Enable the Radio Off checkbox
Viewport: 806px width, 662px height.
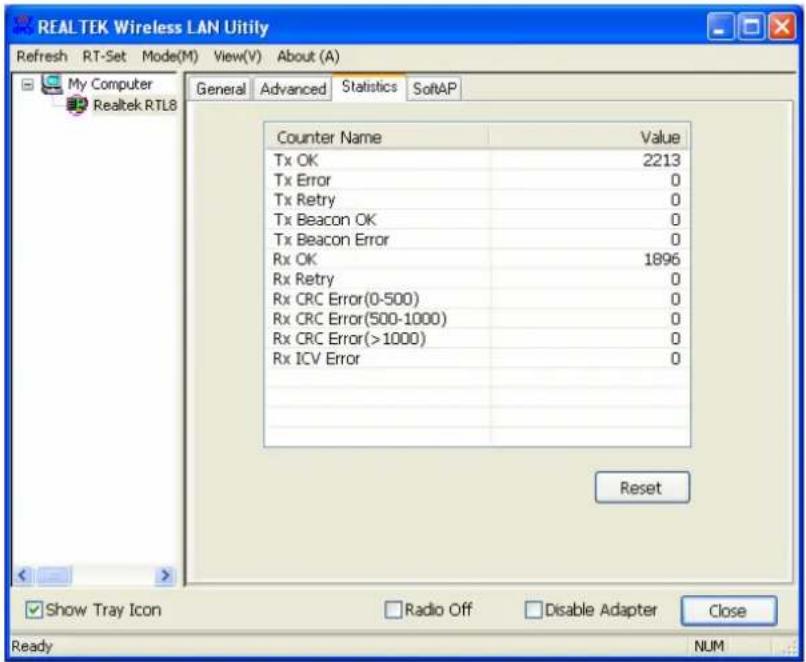click(x=393, y=610)
